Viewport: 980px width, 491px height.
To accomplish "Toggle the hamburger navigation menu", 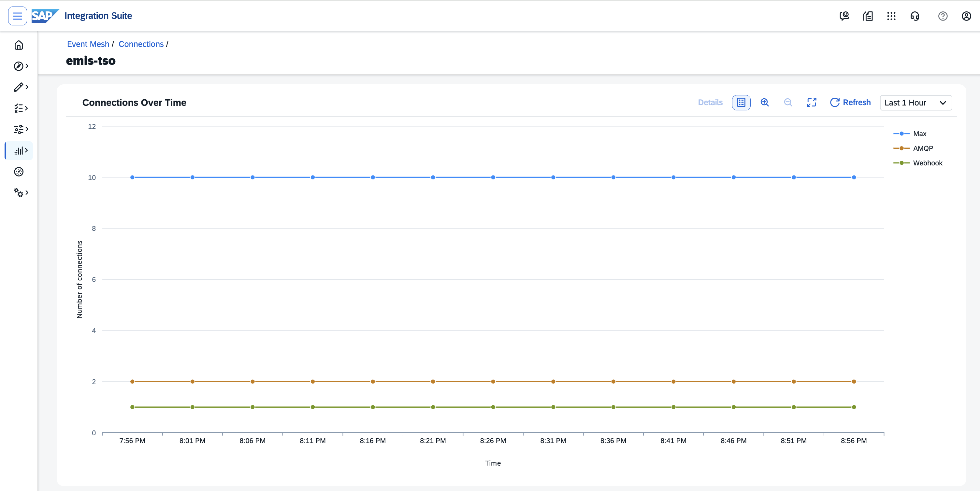I will [17, 16].
